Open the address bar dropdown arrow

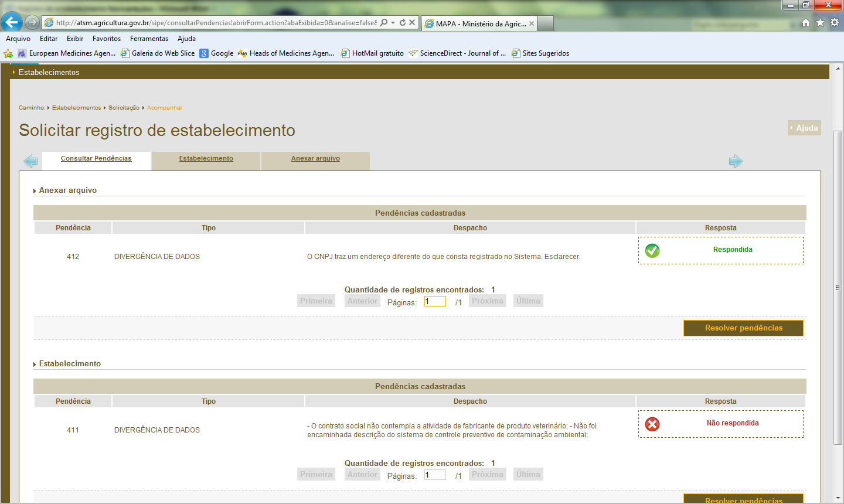(393, 23)
